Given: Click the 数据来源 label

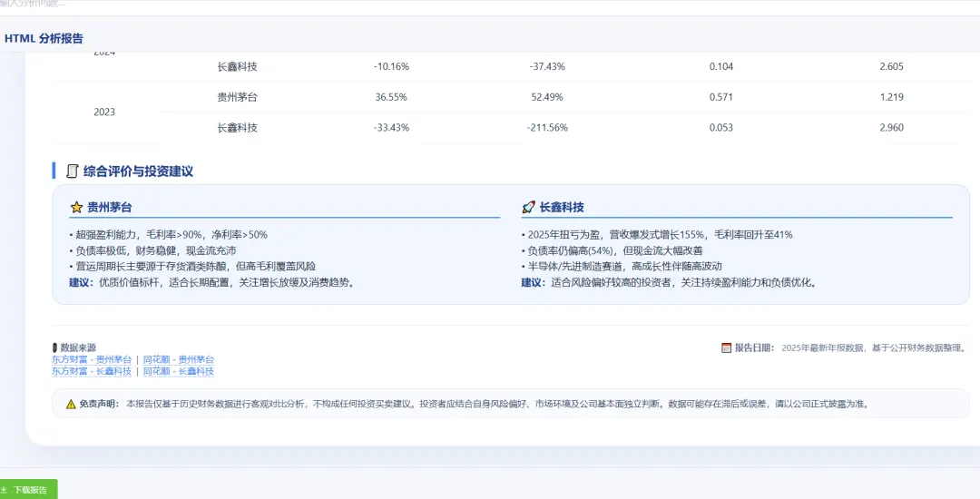Looking at the screenshot, I should [x=78, y=347].
